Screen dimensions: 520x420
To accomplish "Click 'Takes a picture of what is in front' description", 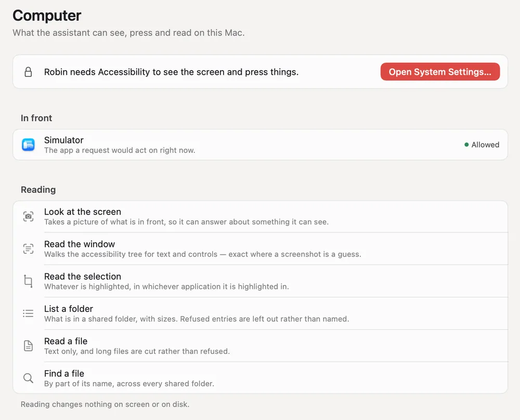I will click(x=186, y=222).
